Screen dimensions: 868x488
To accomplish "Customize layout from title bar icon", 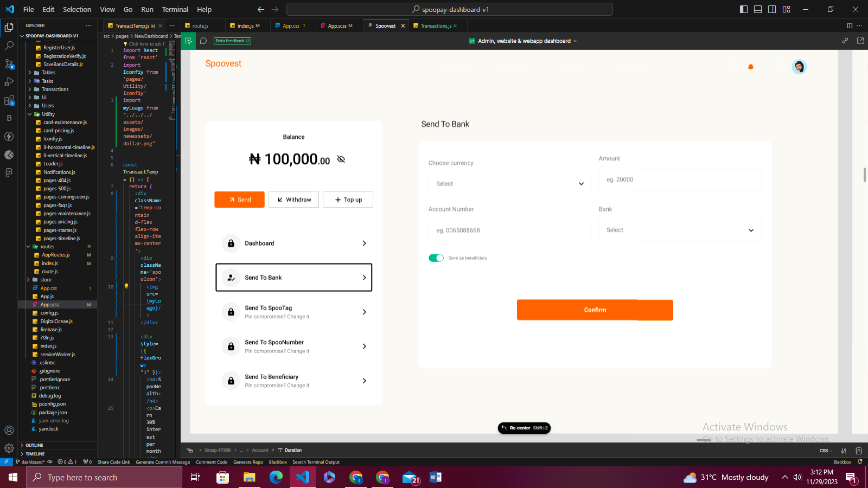I will (x=786, y=9).
